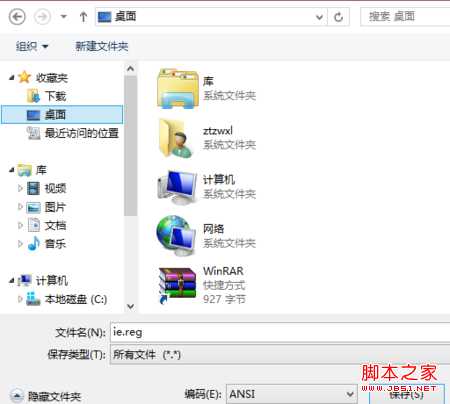Click the ztzwxl folder name text
Image resolution: width=450 pixels, height=404 pixels.
coord(218,131)
